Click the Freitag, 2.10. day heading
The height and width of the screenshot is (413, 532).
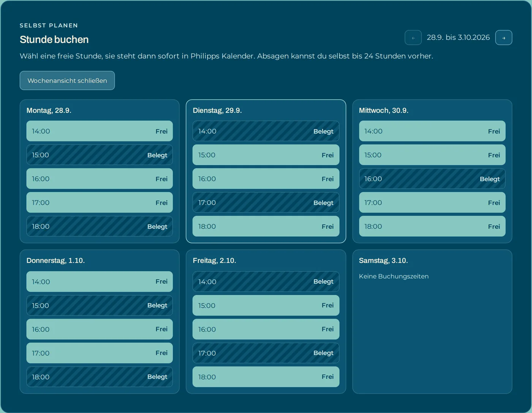(214, 261)
